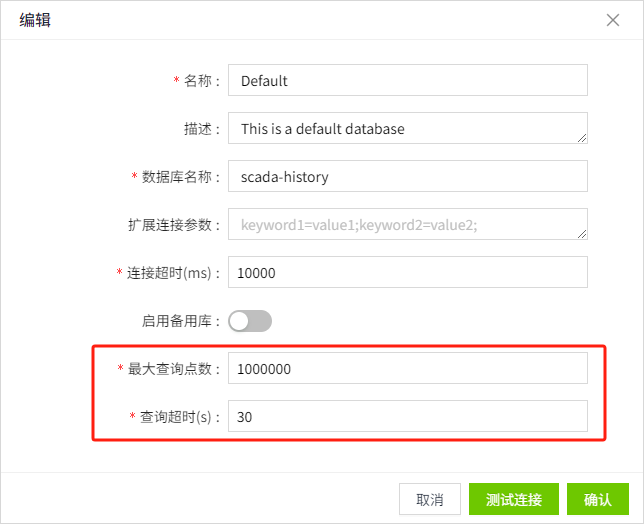Click the 启用备用库 label text
Viewport: 644px width, 524px height.
pos(180,321)
